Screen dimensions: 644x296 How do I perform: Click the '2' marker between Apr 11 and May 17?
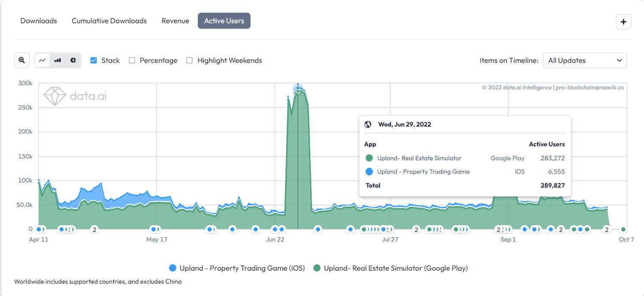(95, 230)
